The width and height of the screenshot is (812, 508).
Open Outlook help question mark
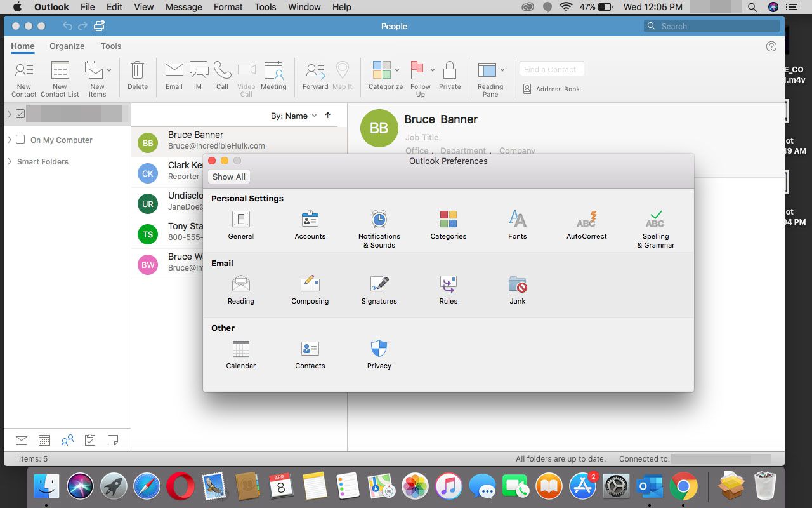coord(771,46)
